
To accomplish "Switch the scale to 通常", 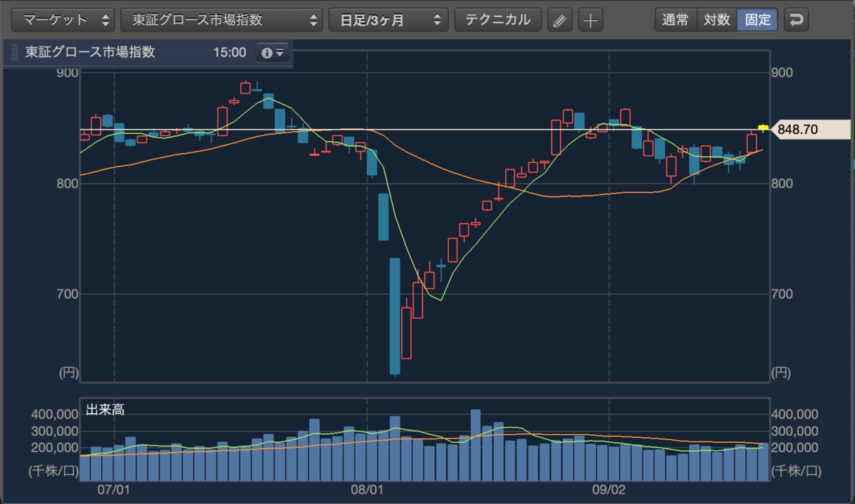I will tap(675, 20).
